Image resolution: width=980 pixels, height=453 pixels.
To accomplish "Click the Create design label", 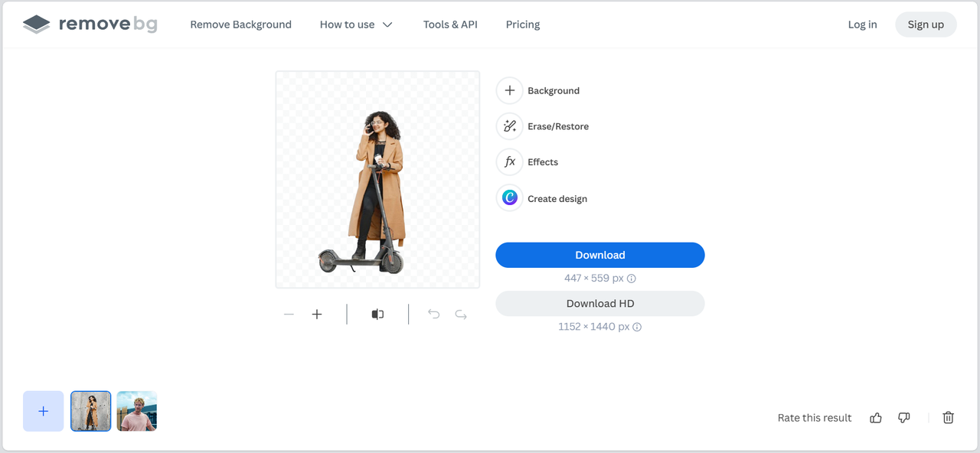I will [557, 199].
